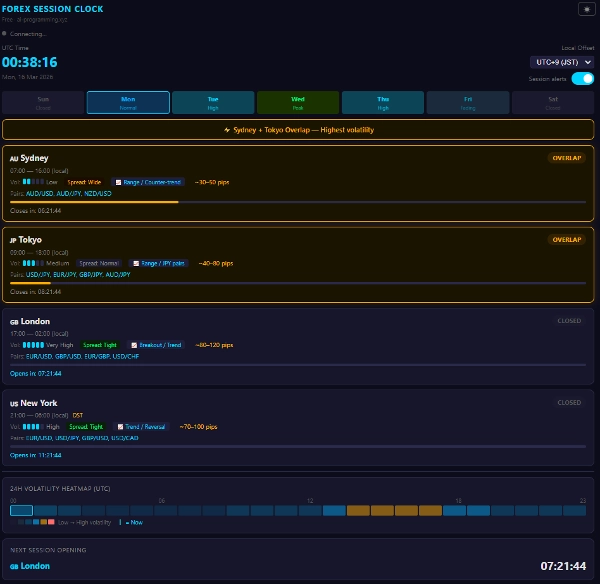Click London pairs EUR/USD, GBP/USD list
This screenshot has height=584, width=600.
[82, 356]
